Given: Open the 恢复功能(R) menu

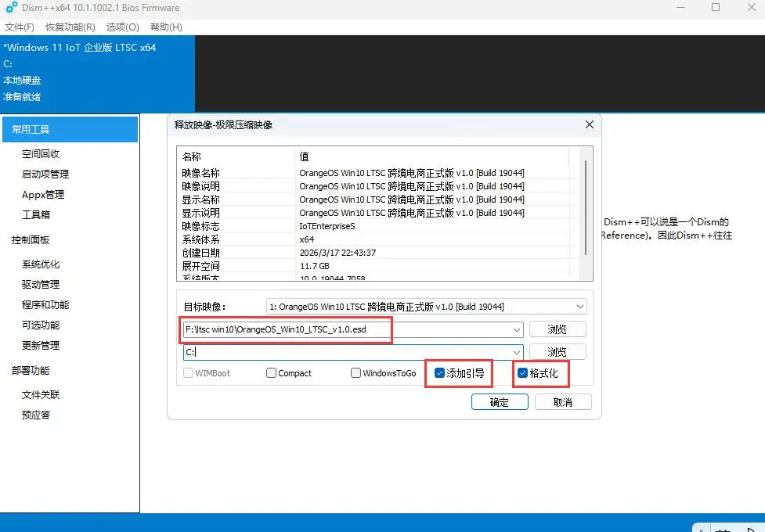Looking at the screenshot, I should [x=70, y=27].
